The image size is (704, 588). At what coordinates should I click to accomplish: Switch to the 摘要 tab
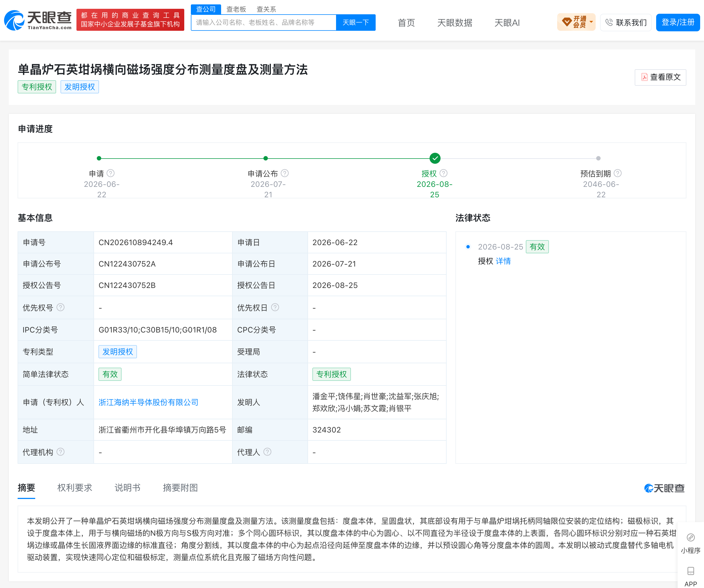click(26, 487)
